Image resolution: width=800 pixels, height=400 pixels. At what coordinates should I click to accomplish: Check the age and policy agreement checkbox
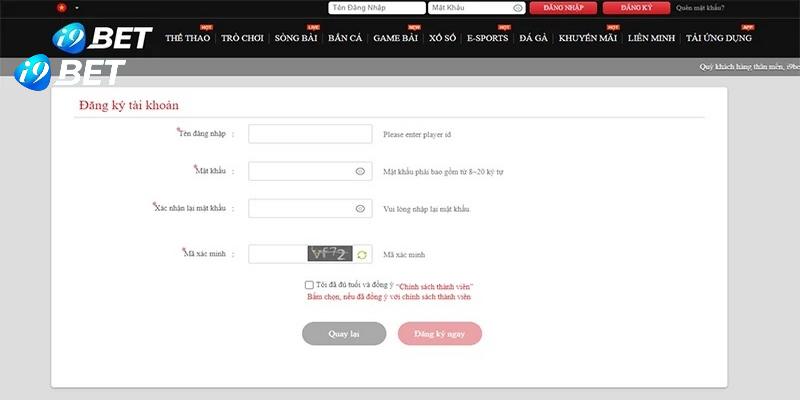coord(309,285)
